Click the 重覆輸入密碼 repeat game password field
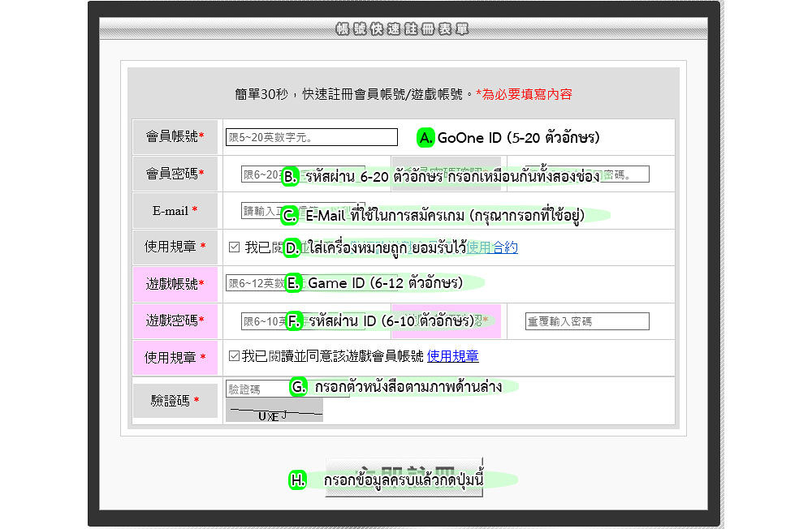 587,321
